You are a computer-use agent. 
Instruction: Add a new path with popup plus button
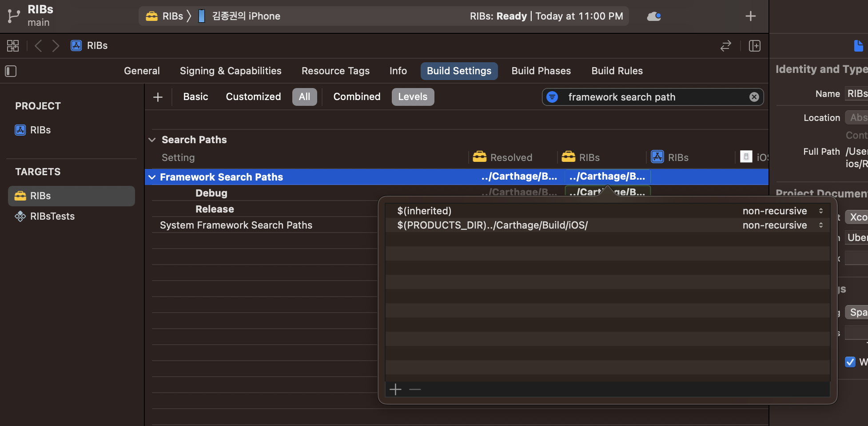click(x=395, y=390)
